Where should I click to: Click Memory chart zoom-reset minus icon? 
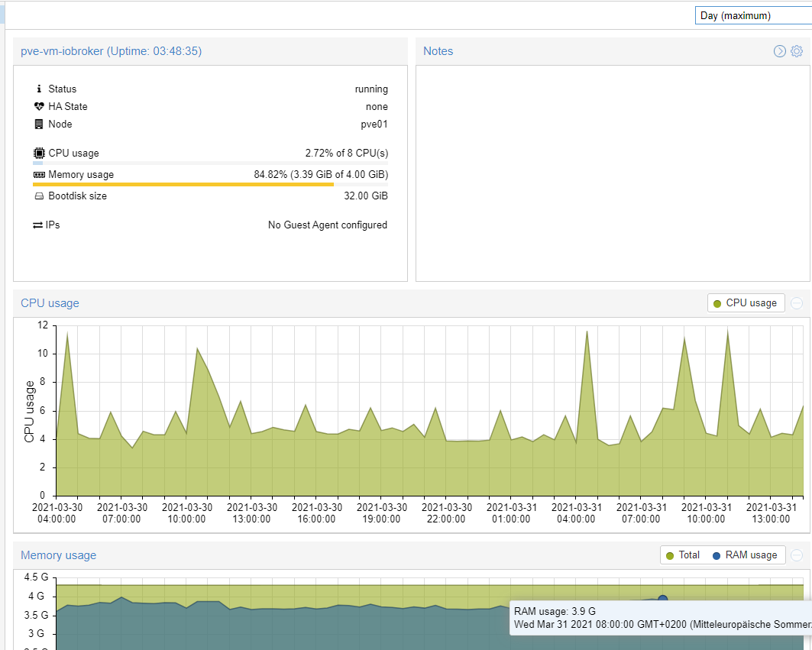(x=797, y=555)
